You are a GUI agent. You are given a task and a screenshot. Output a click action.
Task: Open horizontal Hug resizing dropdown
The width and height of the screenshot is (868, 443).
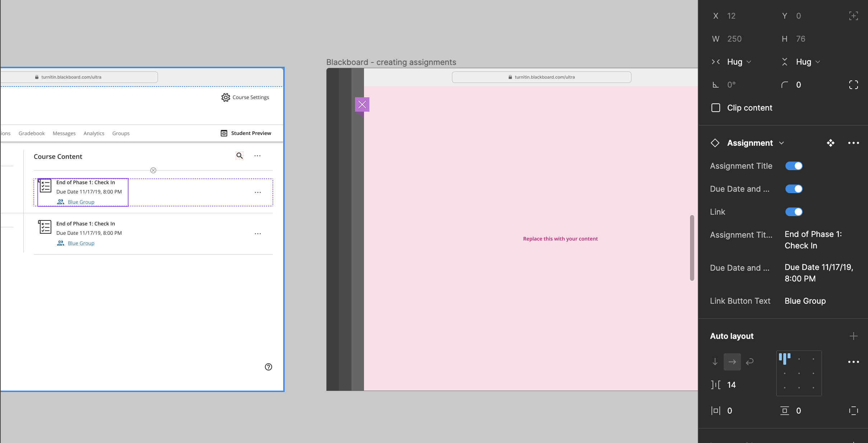[739, 62]
